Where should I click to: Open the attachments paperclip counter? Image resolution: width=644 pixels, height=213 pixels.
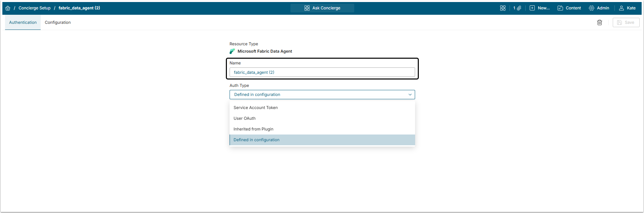click(517, 8)
